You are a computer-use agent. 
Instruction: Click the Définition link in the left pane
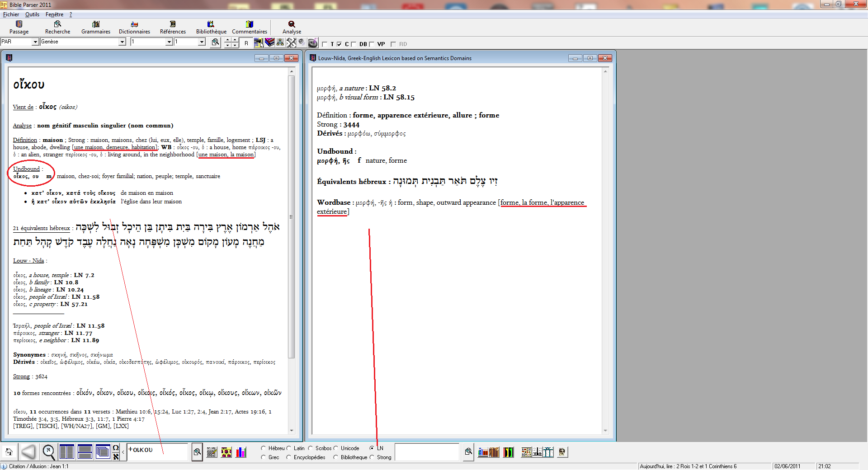(25, 140)
